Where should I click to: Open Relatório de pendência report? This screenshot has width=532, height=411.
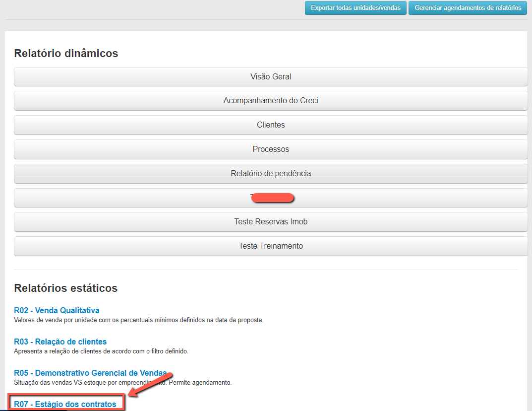271,174
